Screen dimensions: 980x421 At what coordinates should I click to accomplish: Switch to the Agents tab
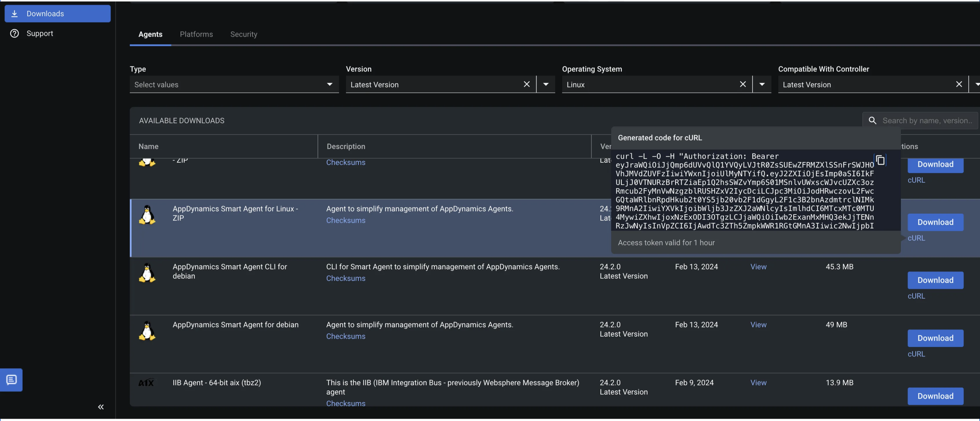(150, 34)
